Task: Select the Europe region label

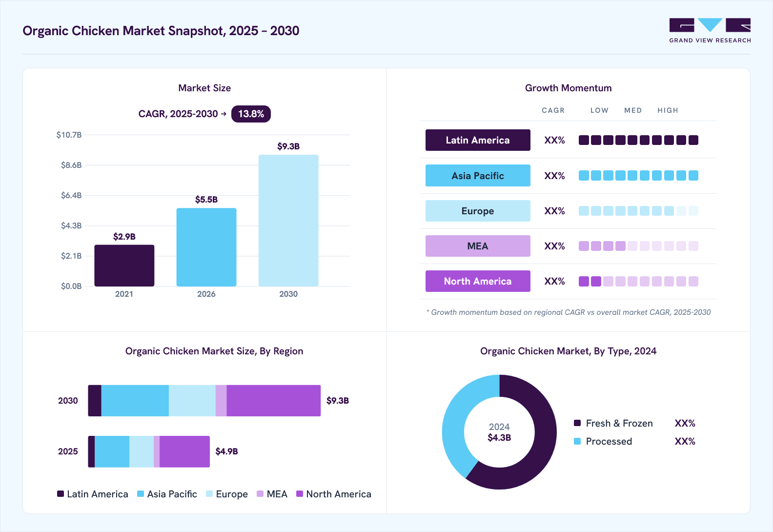Action: click(478, 211)
